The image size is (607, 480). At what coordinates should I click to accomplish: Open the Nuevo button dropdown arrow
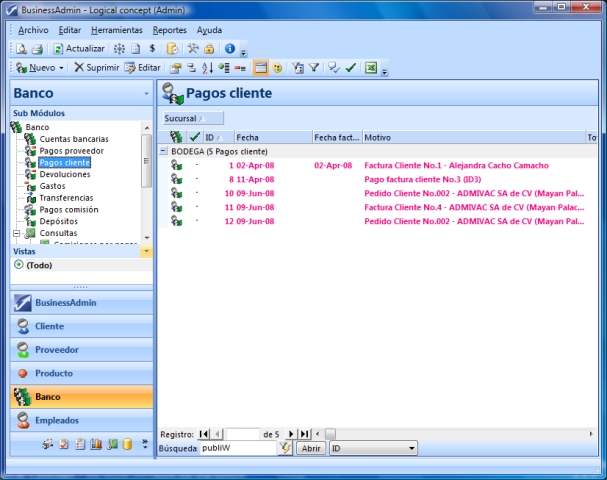point(61,68)
